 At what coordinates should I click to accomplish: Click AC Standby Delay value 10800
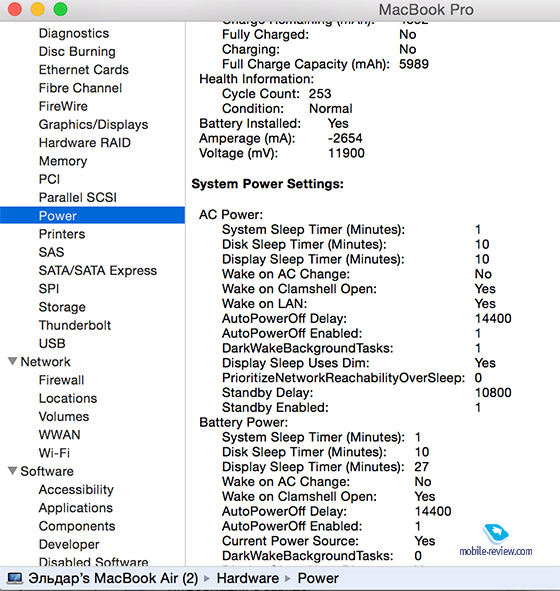[493, 392]
